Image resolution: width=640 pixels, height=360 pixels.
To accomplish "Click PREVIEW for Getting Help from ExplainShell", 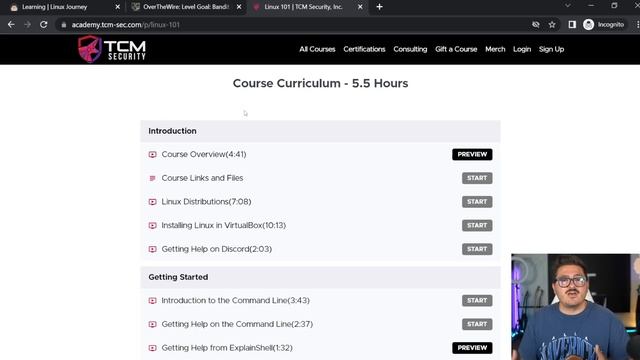I will coord(472,348).
